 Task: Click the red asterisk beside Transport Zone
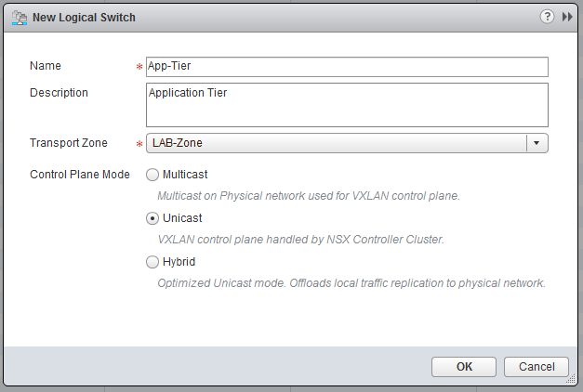point(139,145)
